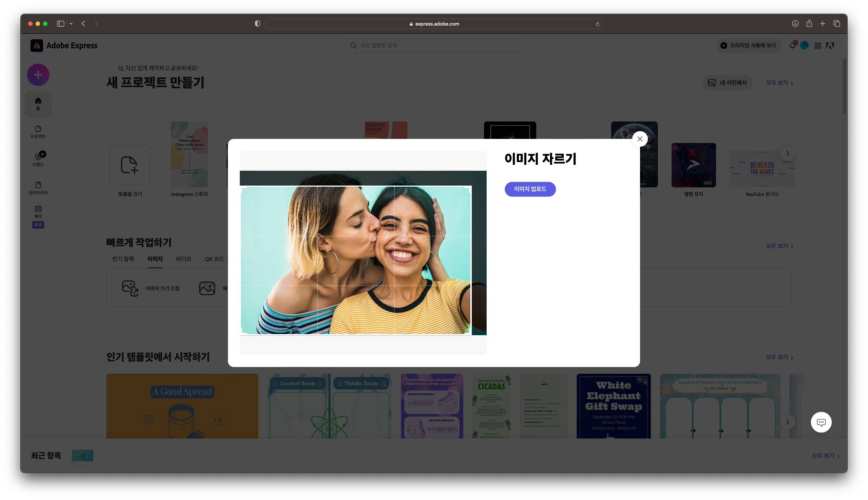Show Safari tab overview
Viewport: 868px width, 500px height.
coord(836,23)
